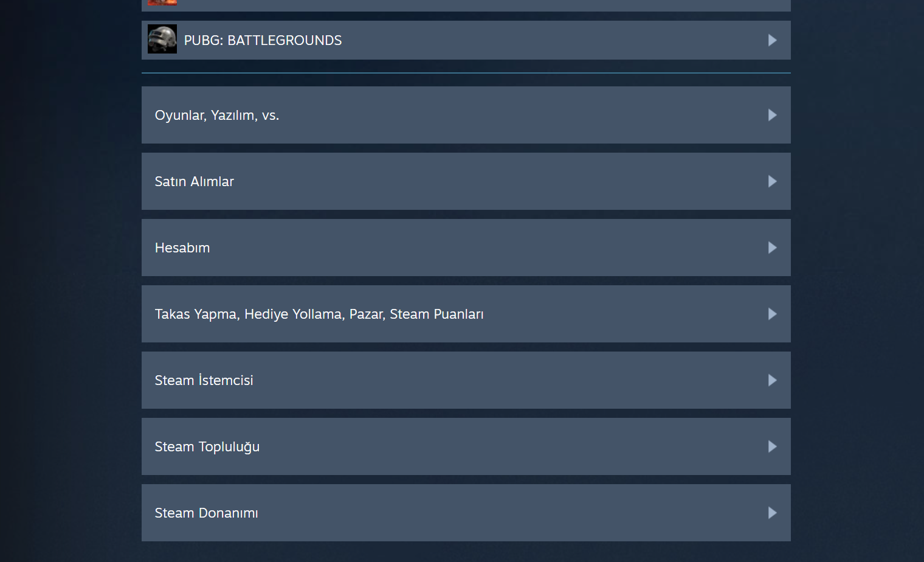Click the PUBG helmet game icon

pos(162,39)
